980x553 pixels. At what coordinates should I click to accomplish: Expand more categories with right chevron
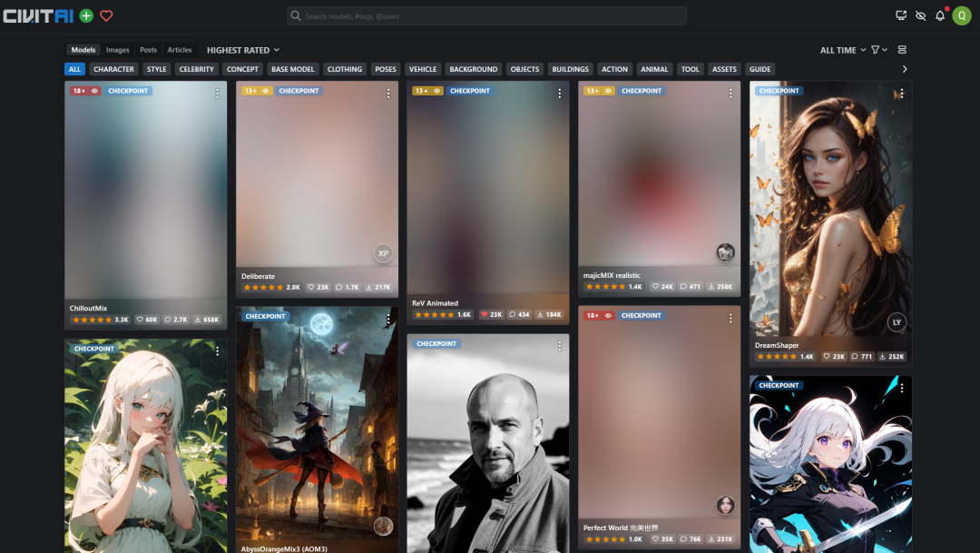pos(905,69)
